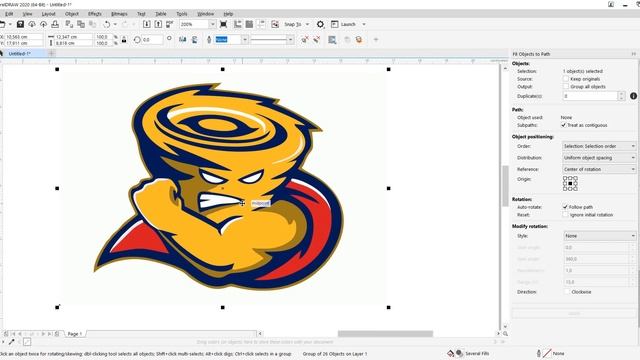Viewport: 640px width, 360px height.
Task: Open the Launch dropdown arrow
Action: [x=364, y=24]
